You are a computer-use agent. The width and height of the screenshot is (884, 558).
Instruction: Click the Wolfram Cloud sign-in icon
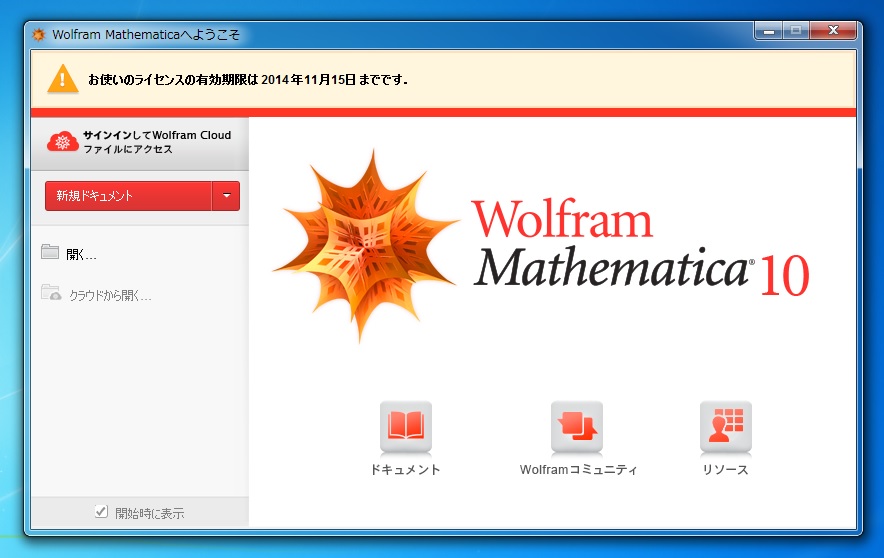[x=63, y=141]
